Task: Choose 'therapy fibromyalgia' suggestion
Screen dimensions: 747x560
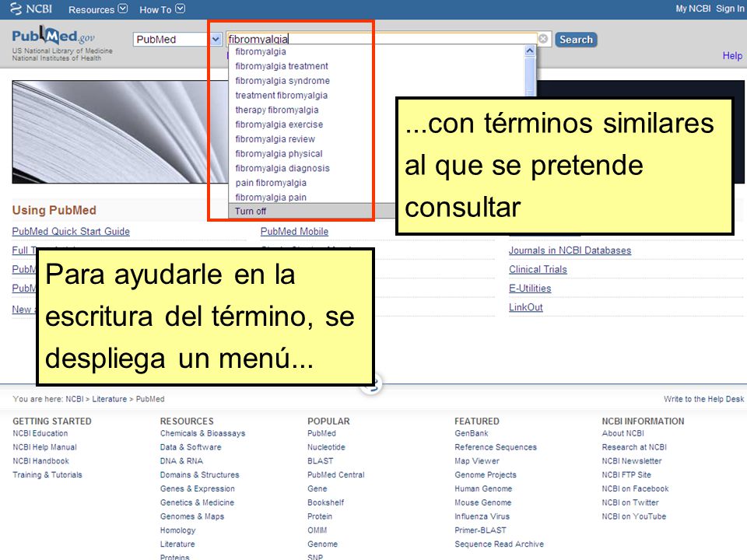Action: pyautogui.click(x=277, y=110)
